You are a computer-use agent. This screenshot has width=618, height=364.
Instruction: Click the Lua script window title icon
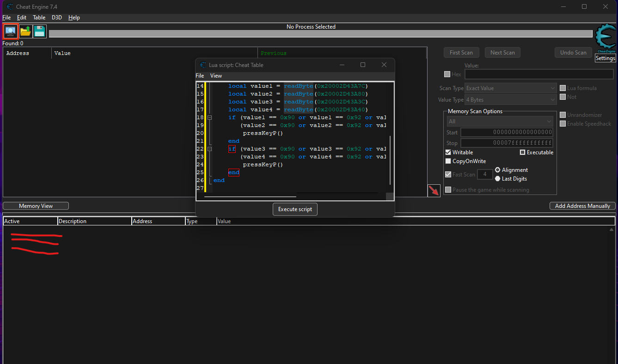click(203, 65)
